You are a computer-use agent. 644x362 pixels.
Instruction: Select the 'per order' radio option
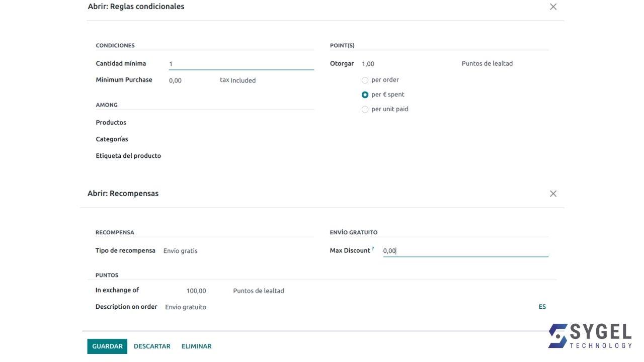[x=365, y=80]
